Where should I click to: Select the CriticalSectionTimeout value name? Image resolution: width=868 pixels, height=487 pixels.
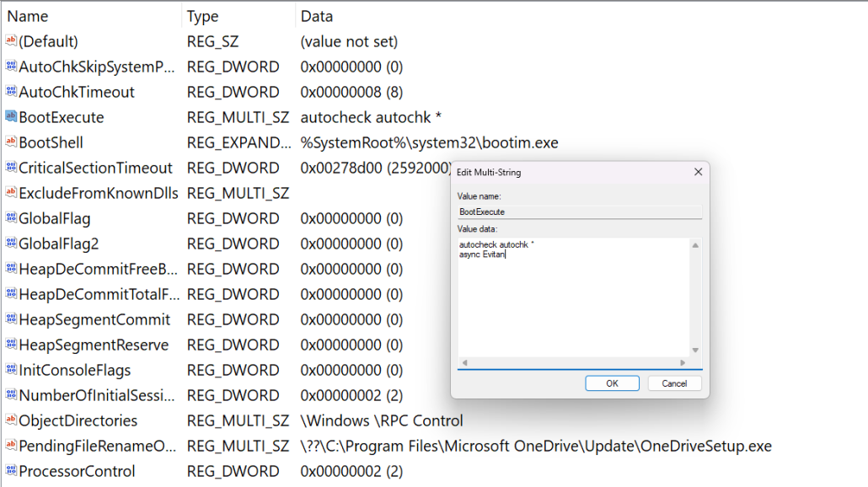tap(96, 168)
